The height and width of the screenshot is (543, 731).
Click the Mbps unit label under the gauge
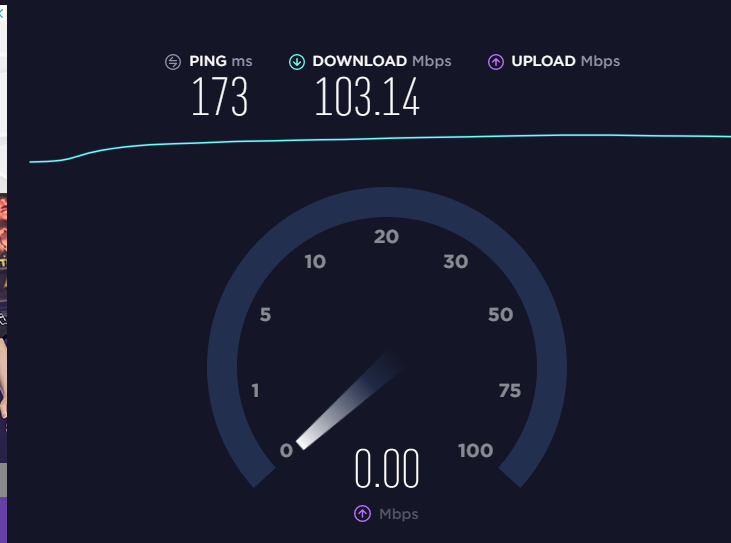[x=399, y=514]
